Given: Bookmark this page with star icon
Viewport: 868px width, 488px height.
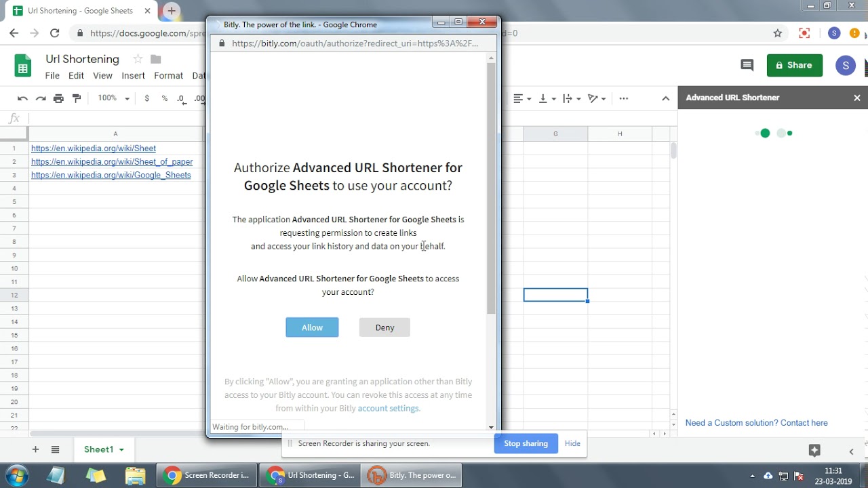Looking at the screenshot, I should (x=778, y=33).
